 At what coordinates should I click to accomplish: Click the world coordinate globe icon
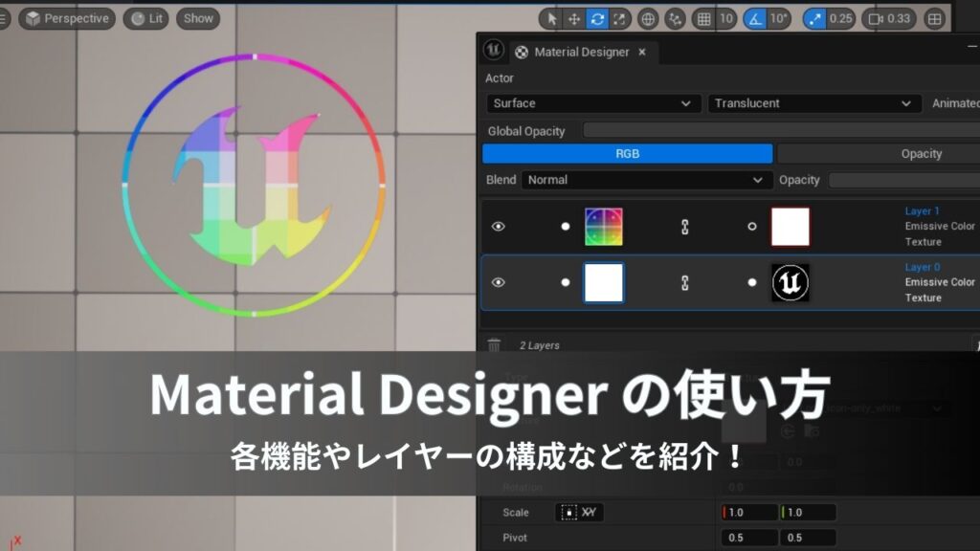650,17
